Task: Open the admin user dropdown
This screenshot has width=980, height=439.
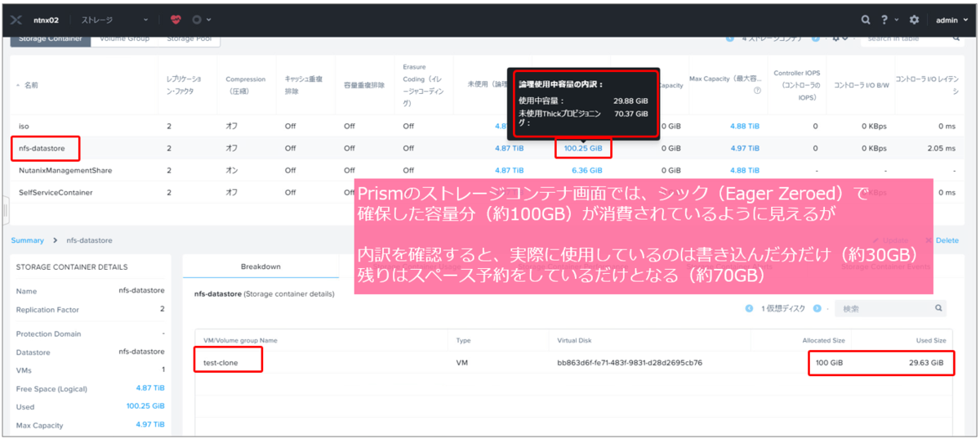Action: click(x=951, y=19)
